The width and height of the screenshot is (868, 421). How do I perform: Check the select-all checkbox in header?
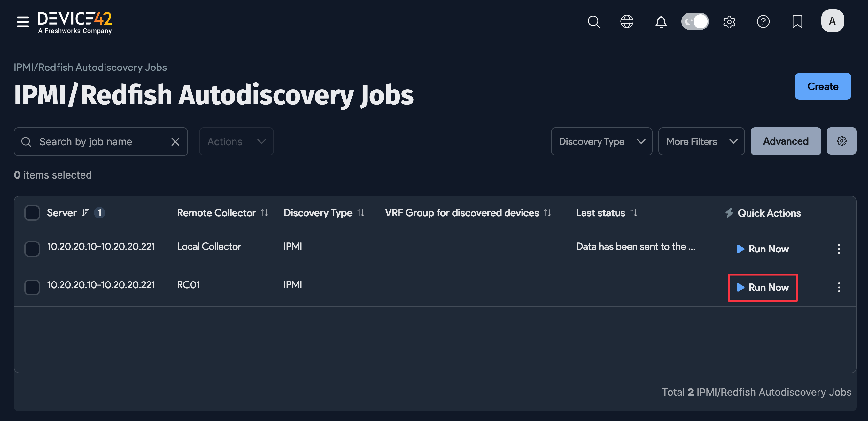[32, 213]
